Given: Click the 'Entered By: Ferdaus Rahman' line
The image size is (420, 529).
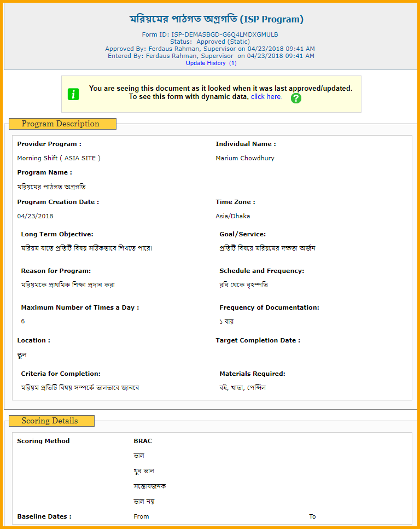Looking at the screenshot, I should coord(211,56).
